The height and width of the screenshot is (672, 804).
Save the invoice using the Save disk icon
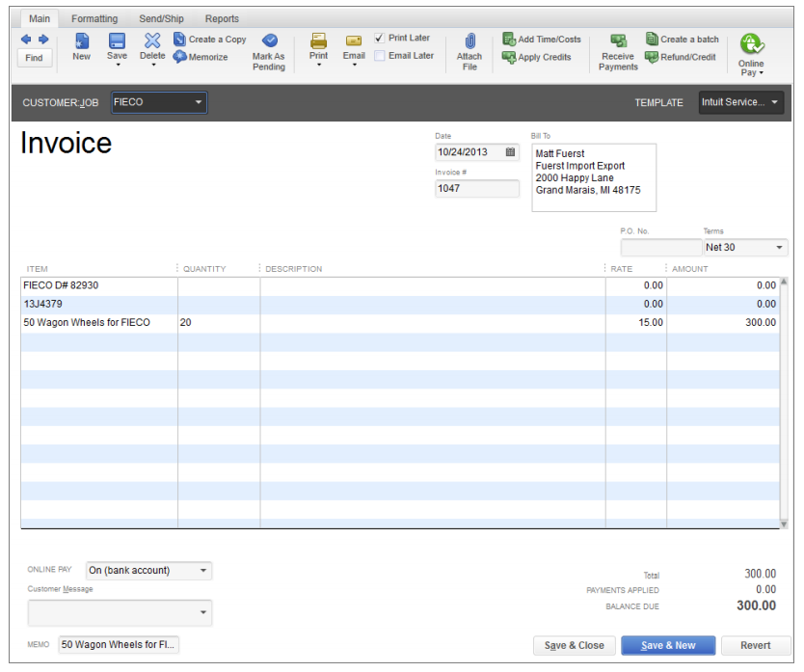[x=117, y=41]
